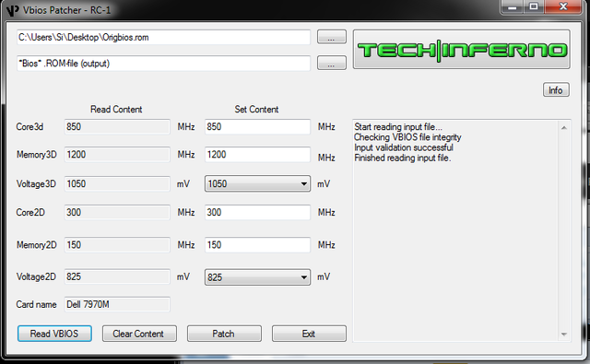The width and height of the screenshot is (590, 364).
Task: Edit the Core3d set value field
Action: (258, 127)
